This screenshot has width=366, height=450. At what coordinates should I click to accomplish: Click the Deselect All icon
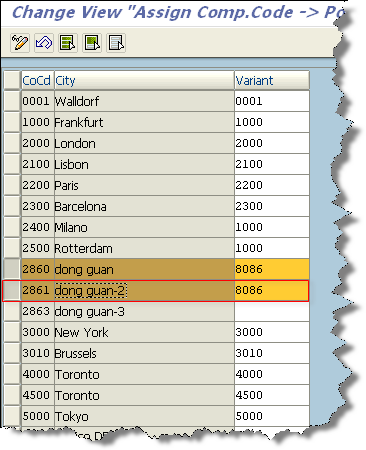[116, 43]
